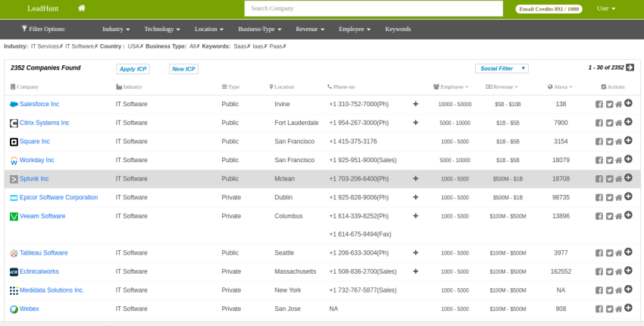Remove the IT Services industry filter

[x=61, y=46]
